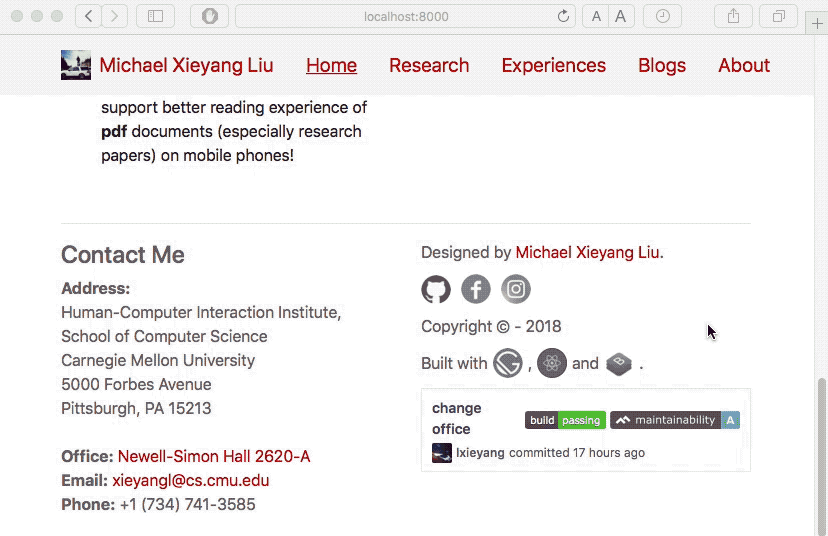828x536 pixels.
Task: Show tab overview in Safari
Action: click(778, 16)
